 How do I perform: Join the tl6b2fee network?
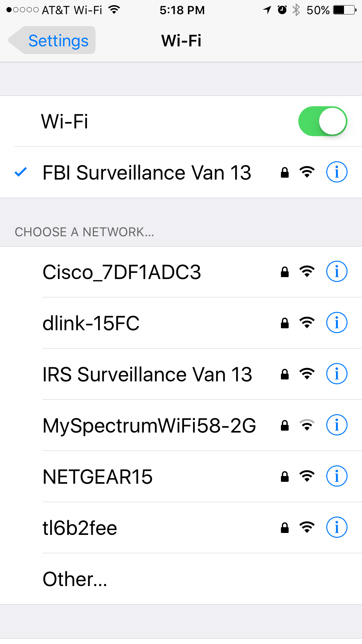[181, 527]
